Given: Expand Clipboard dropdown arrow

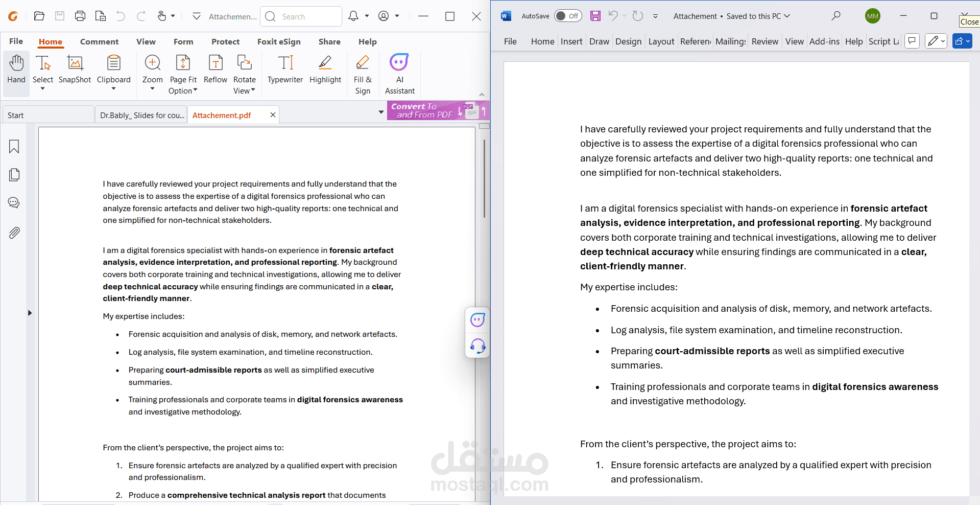Looking at the screenshot, I should tap(114, 89).
